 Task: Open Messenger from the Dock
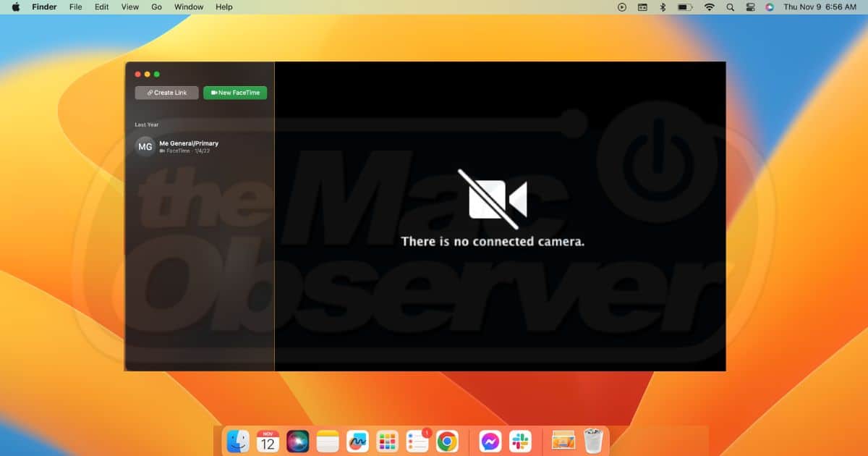pyautogui.click(x=490, y=441)
